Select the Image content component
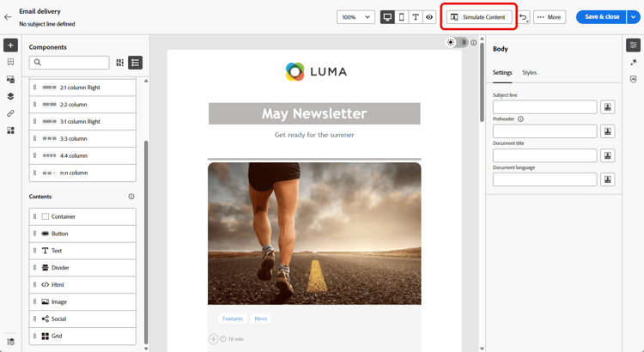644x352 pixels. point(82,302)
